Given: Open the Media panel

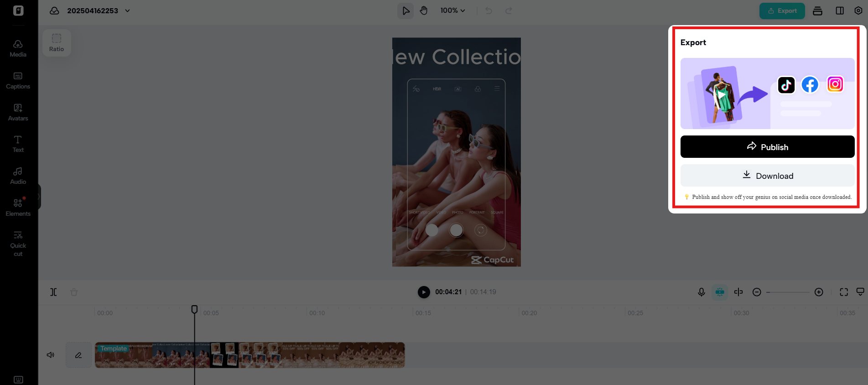Looking at the screenshot, I should (18, 48).
